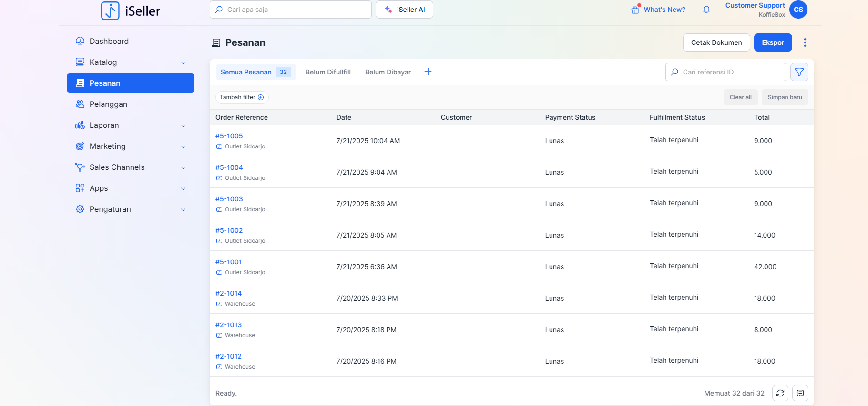The image size is (868, 406).
Task: Click Tambah filter chip
Action: coord(242,97)
